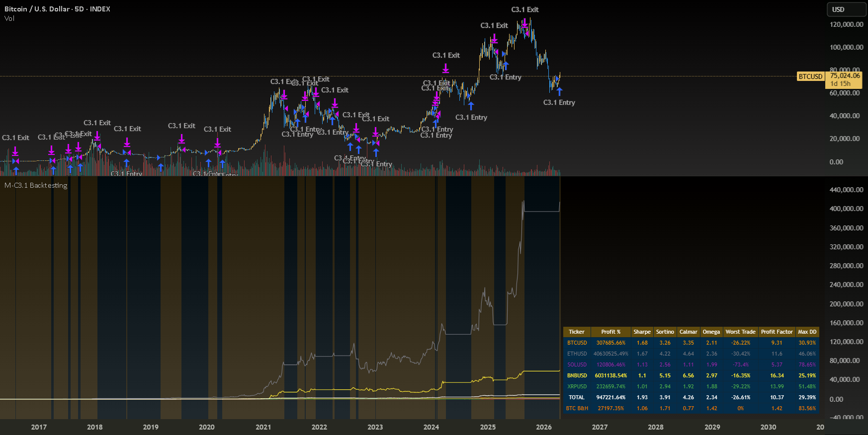This screenshot has width=868, height=435.
Task: Select the BNBUSD ticker cell
Action: (x=577, y=375)
